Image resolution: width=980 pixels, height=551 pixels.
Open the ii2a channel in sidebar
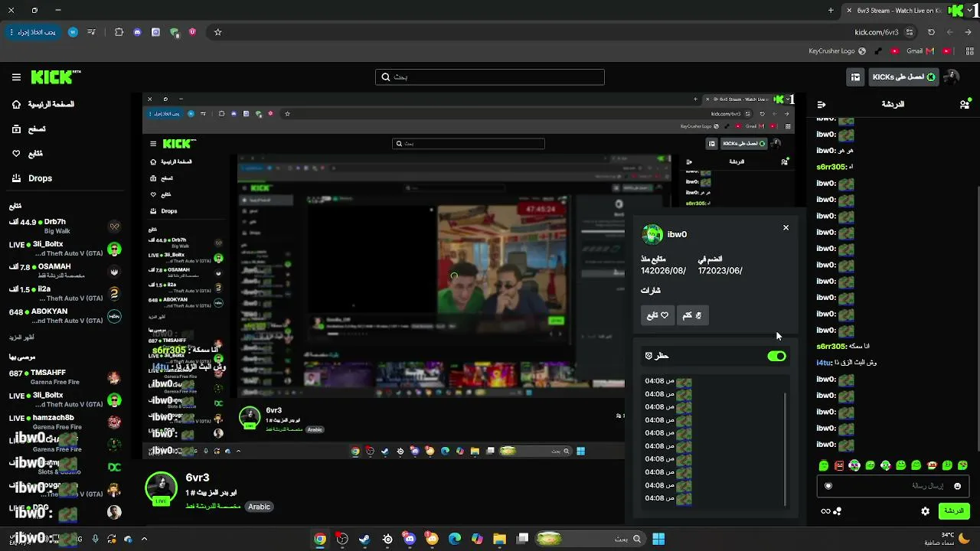(65, 293)
